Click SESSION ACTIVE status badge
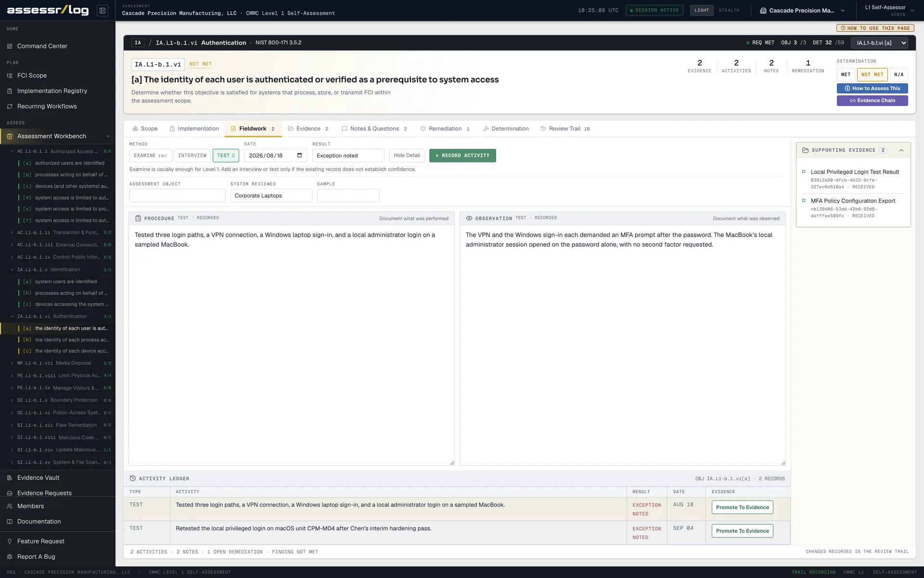This screenshot has height=578, width=924. point(654,10)
